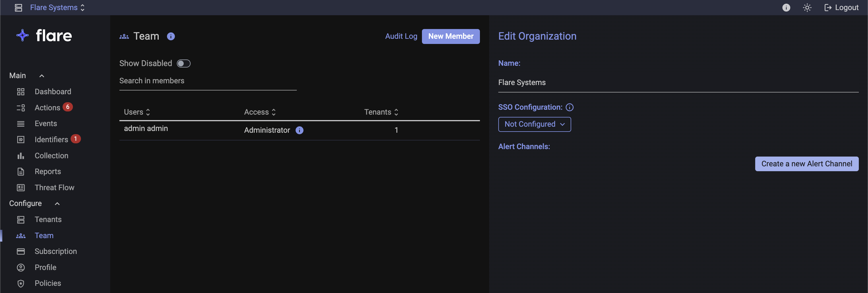Click the info icon beside Administrator access

click(299, 130)
